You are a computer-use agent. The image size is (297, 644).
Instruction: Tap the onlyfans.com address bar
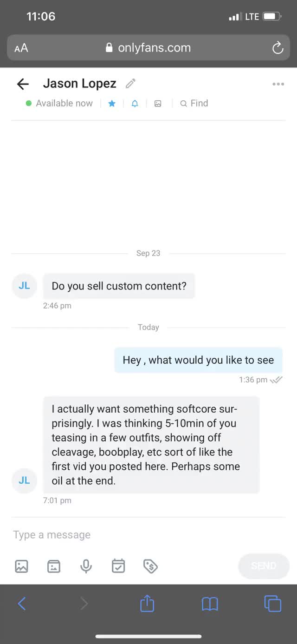click(148, 48)
